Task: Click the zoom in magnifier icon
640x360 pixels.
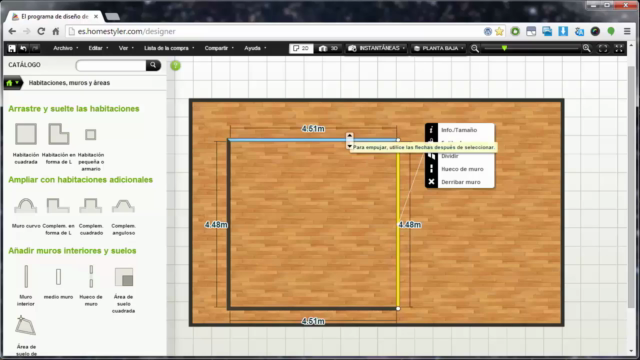Action: [587, 48]
